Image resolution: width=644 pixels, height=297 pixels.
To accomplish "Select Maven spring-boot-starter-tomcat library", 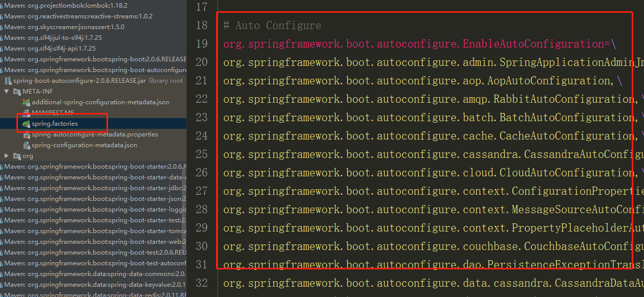I will (95, 231).
